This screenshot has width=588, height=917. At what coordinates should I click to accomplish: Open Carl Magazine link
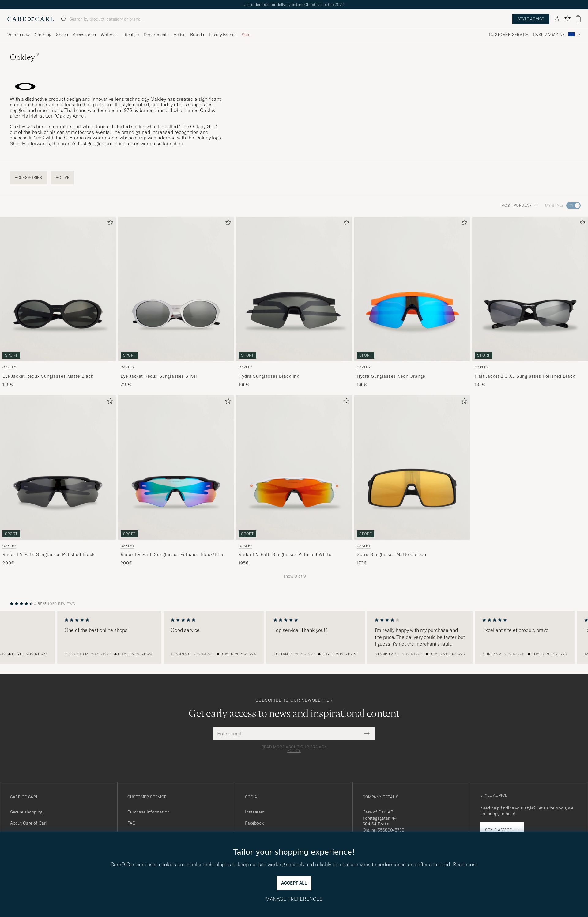(x=549, y=34)
